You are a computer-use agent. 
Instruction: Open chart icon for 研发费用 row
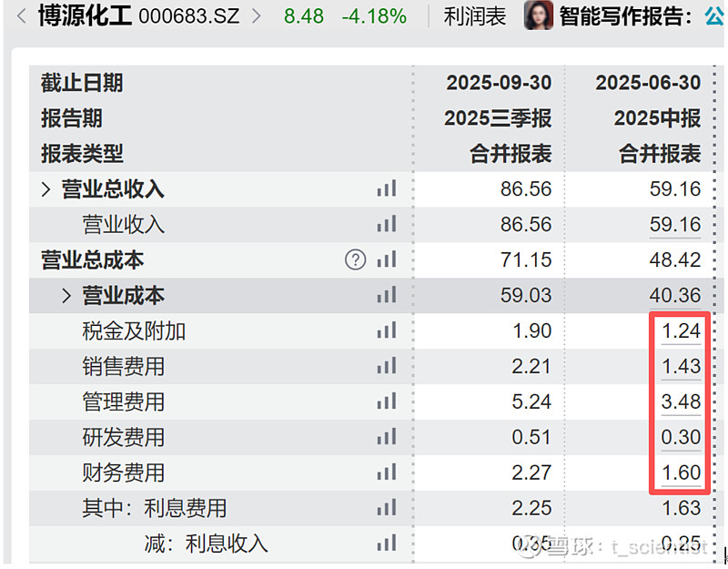387,437
